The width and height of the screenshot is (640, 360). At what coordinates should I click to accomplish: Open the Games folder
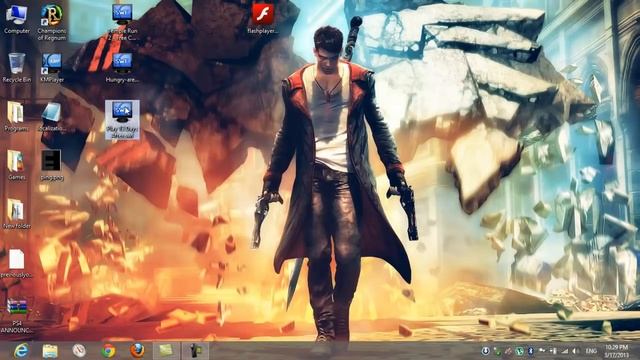16,165
